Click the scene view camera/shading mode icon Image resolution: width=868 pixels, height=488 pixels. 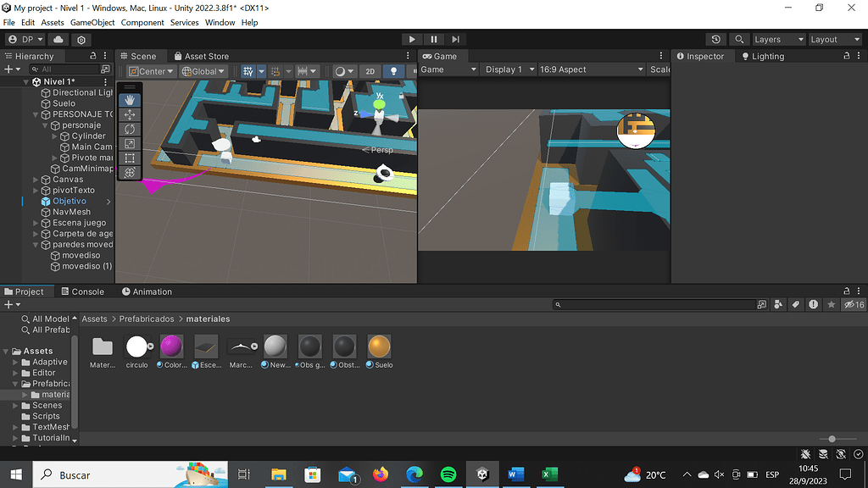pyautogui.click(x=342, y=71)
